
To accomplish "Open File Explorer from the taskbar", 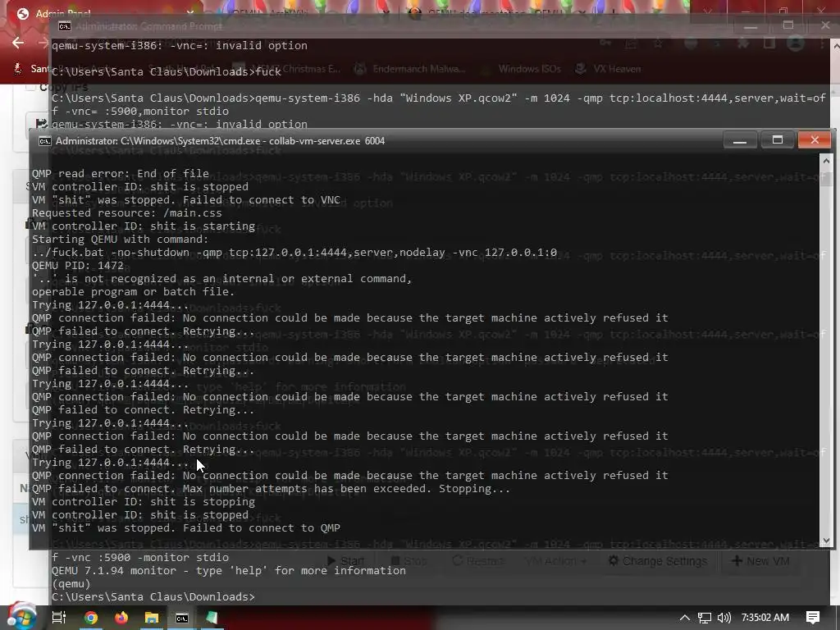I will 152,618.
